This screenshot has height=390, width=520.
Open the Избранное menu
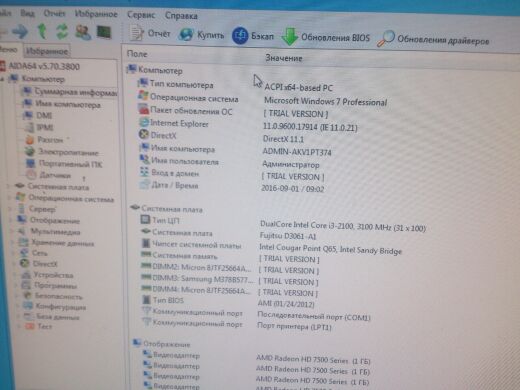coord(96,14)
